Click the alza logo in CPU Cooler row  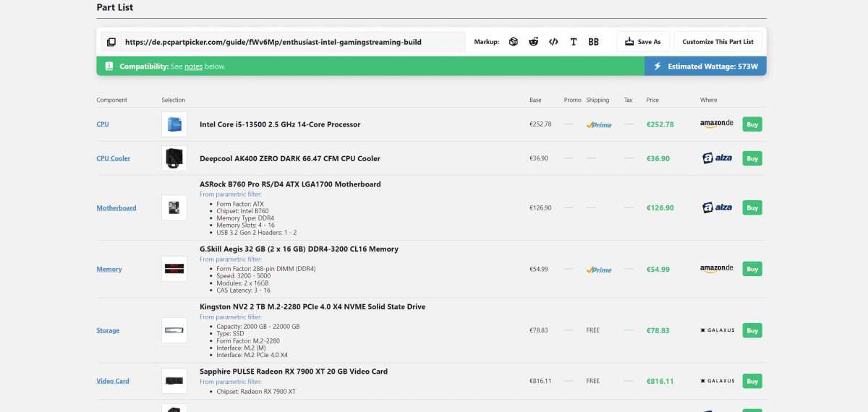tap(717, 158)
